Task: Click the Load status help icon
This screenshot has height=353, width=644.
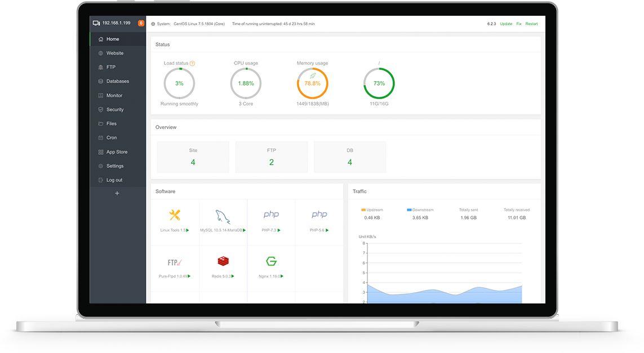Action: [x=192, y=63]
